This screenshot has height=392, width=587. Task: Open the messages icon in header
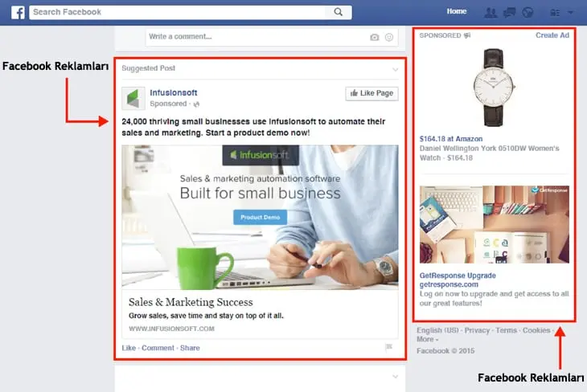510,12
